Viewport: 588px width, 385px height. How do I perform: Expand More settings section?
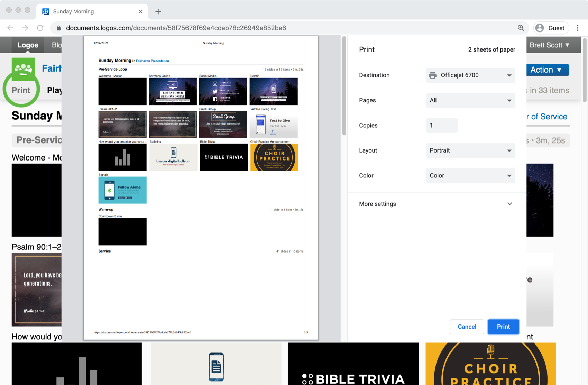436,204
